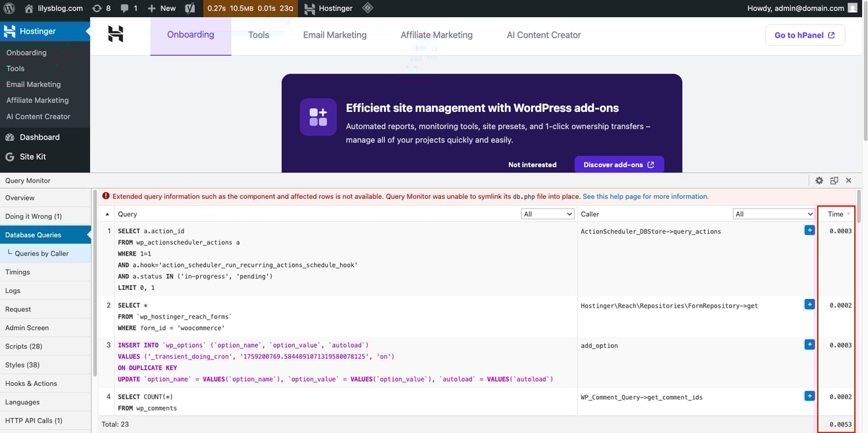868x433 pixels.
Task: Open Query Monitor settings gear
Action: [x=819, y=180]
